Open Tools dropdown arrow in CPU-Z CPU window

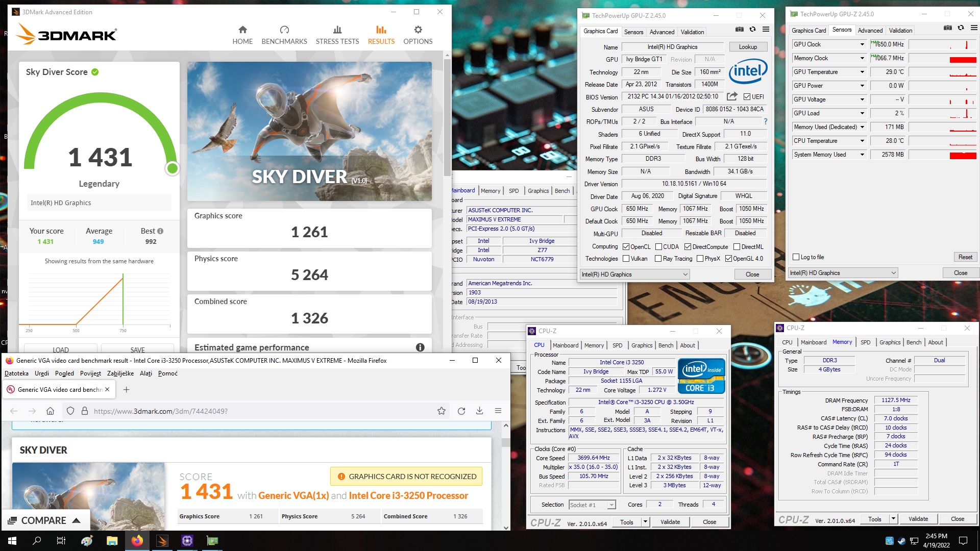pos(645,522)
